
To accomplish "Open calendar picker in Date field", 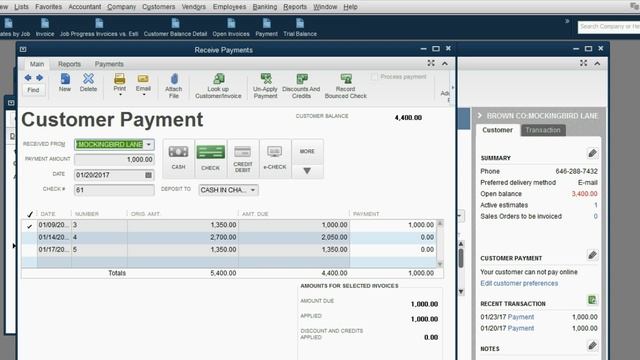I will pyautogui.click(x=149, y=175).
